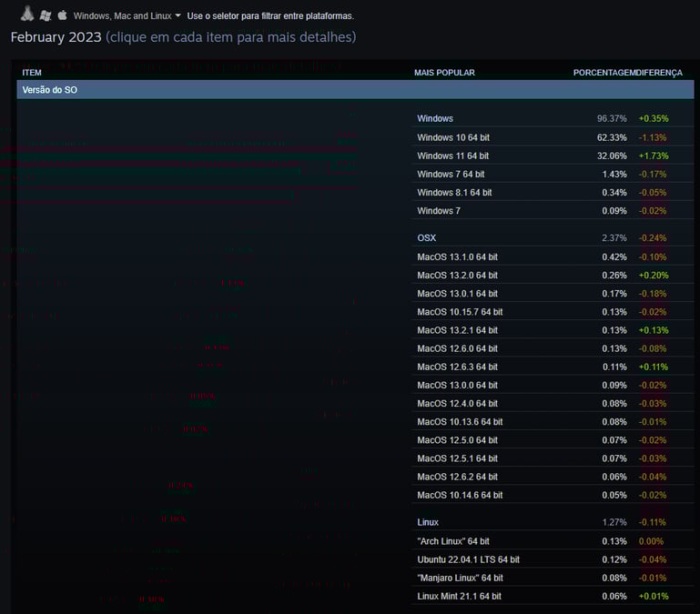700x614 pixels.
Task: Select the Windows category row
Action: pyautogui.click(x=553, y=118)
